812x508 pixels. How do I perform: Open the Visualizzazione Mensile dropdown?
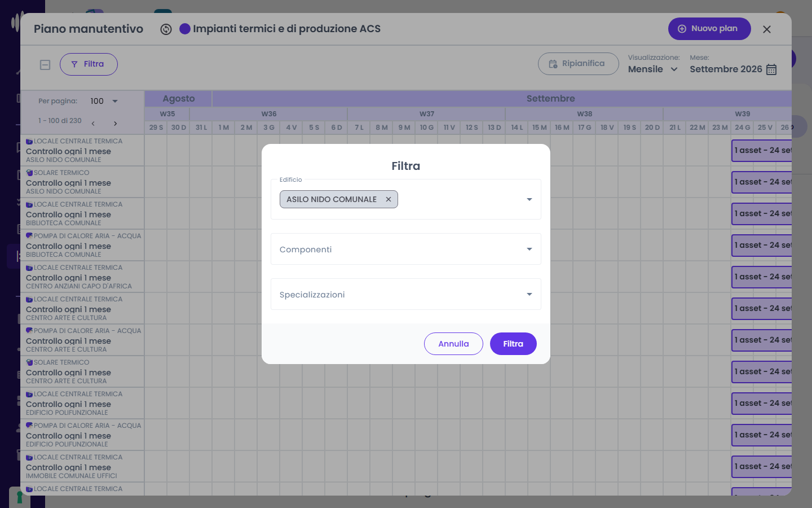tap(653, 69)
